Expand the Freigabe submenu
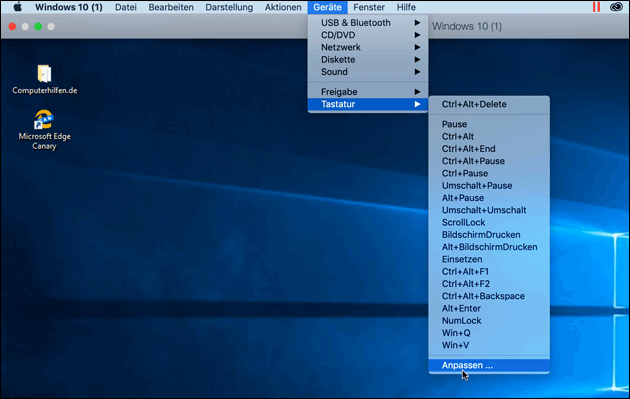630x399 pixels. (x=368, y=92)
